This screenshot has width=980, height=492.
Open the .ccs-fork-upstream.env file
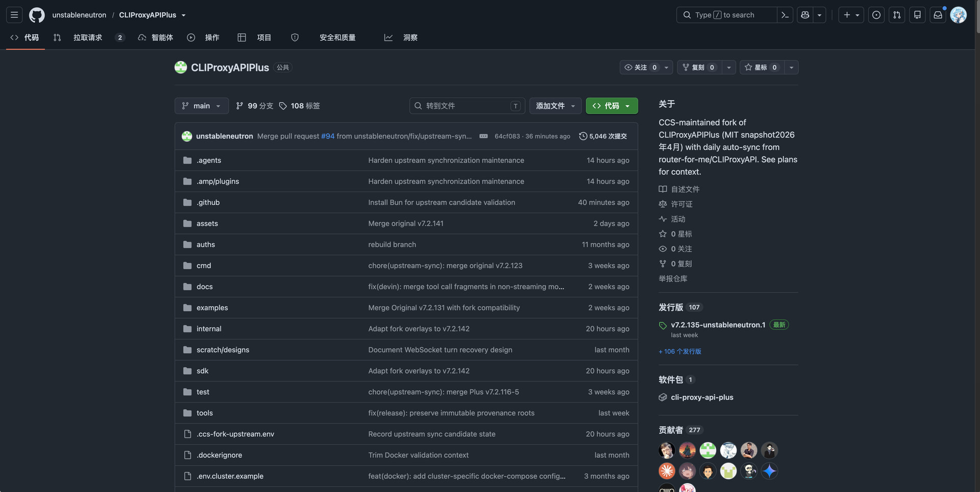coord(235,434)
